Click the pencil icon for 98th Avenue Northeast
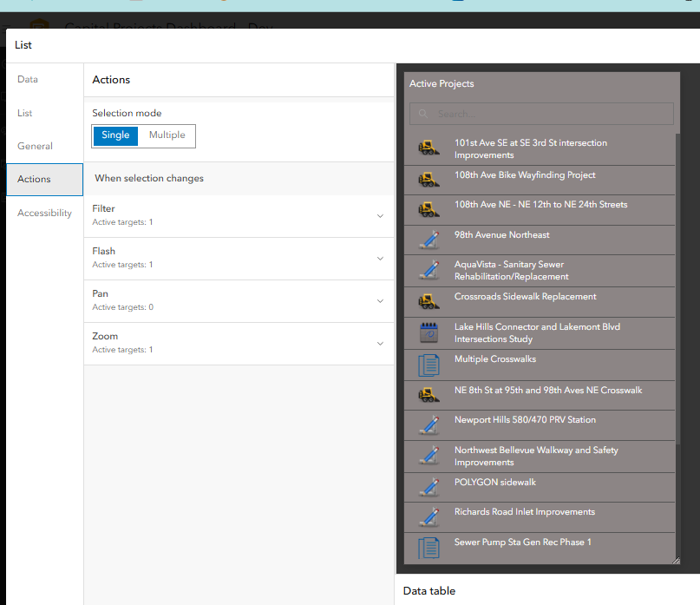 (429, 240)
